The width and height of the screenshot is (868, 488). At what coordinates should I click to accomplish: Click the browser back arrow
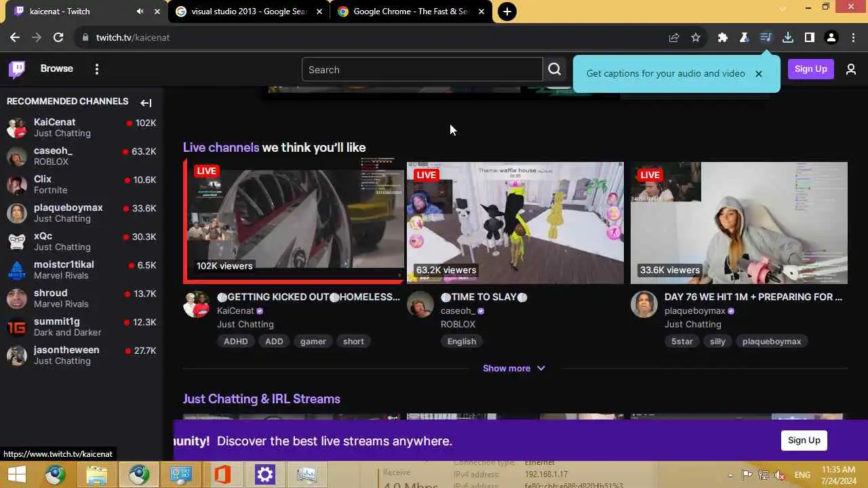tap(15, 37)
